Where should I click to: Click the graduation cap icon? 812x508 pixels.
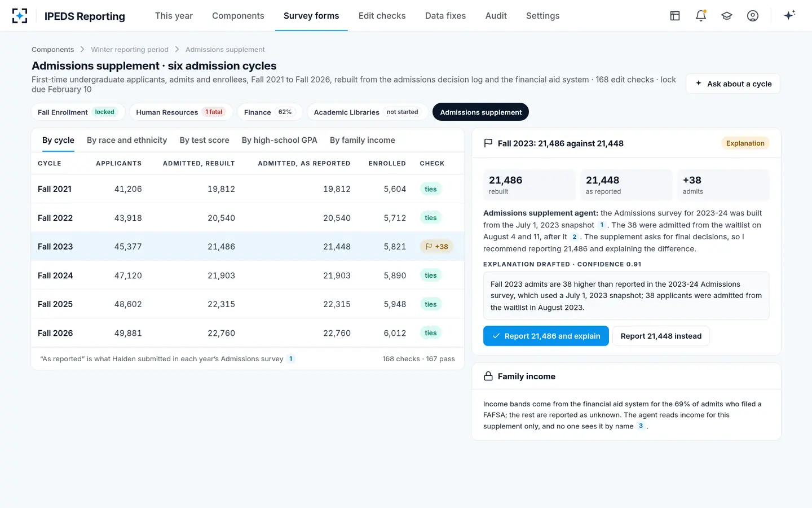pos(727,16)
